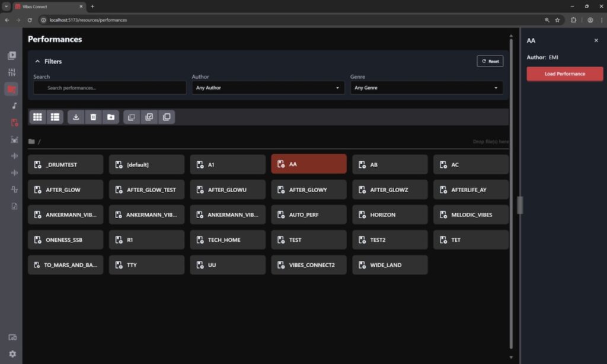Viewport: 607px width, 364px height.
Task: Open the mixer sliders sidebar icon
Action: [x=12, y=72]
